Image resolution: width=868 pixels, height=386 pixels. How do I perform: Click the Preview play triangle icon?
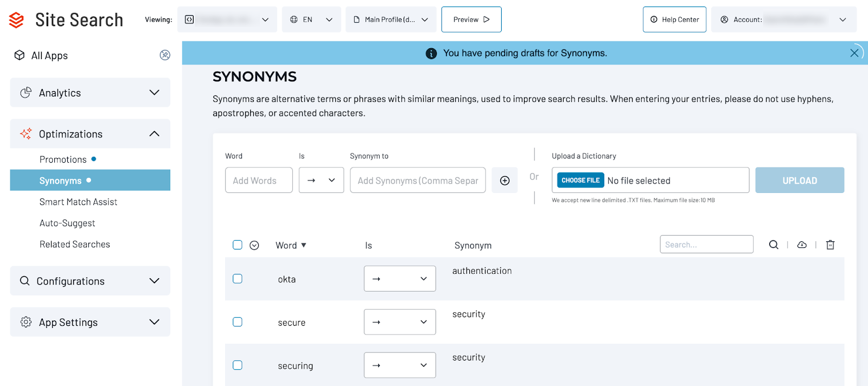coord(487,20)
